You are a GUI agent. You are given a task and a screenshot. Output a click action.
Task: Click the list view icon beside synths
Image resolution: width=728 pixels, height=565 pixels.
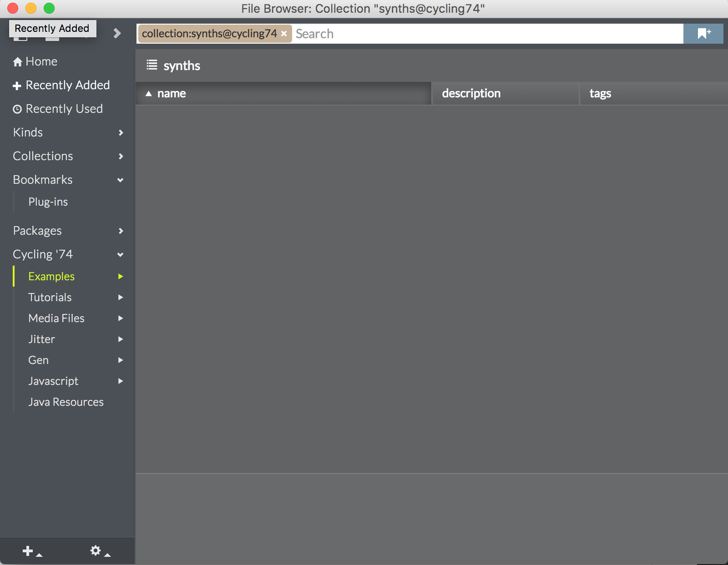pyautogui.click(x=152, y=65)
